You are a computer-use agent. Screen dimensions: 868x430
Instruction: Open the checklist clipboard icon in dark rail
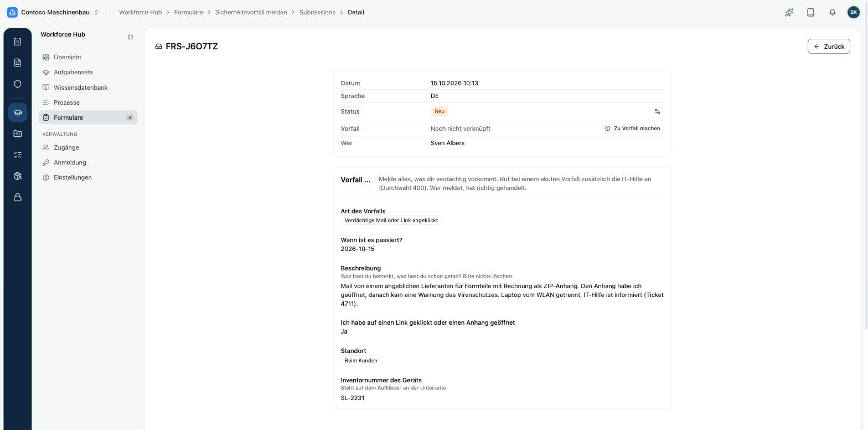click(17, 42)
